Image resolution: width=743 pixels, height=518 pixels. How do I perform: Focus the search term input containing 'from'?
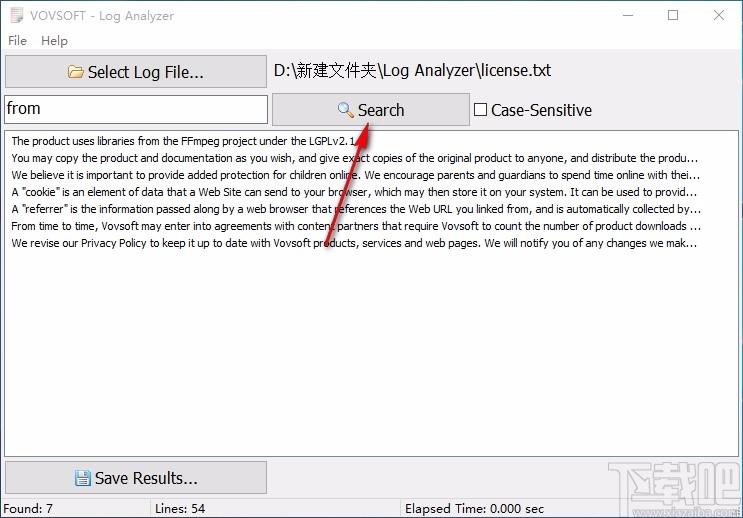click(136, 109)
